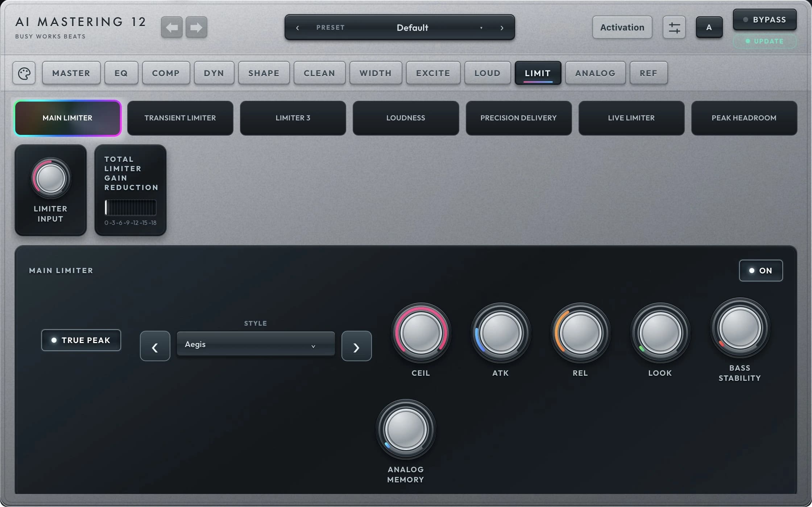Go to next preset with right chevron

502,28
